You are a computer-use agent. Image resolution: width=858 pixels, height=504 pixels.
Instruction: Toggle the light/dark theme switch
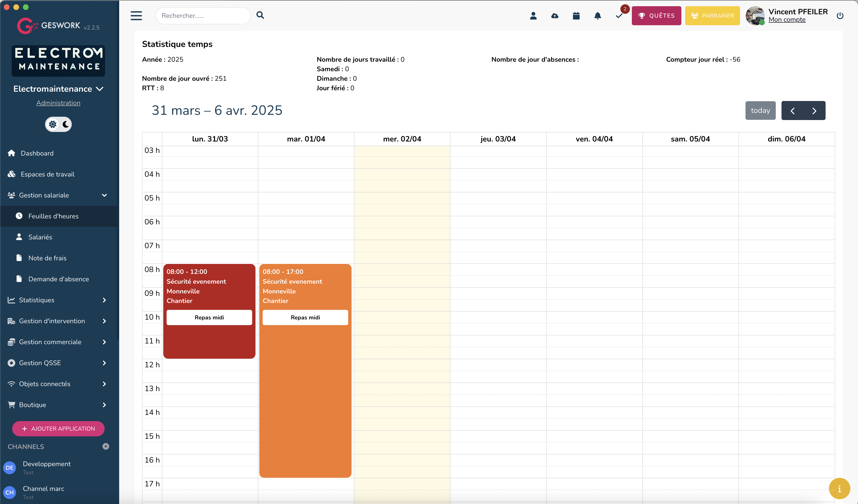58,124
